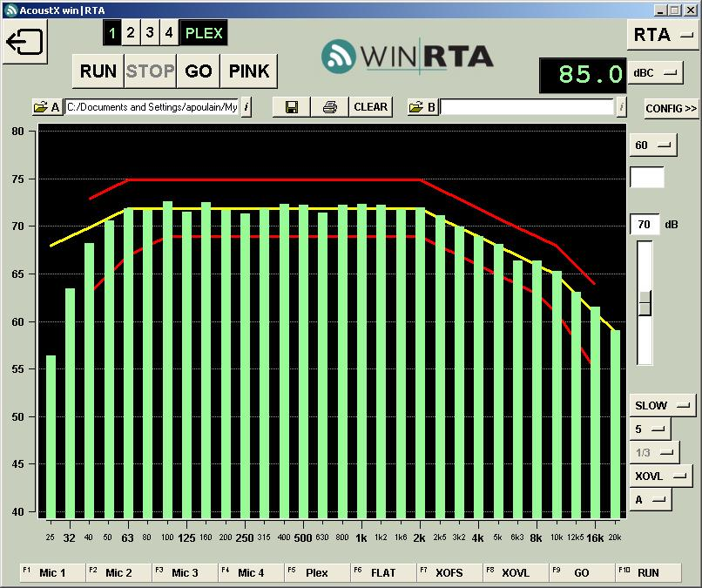The height and width of the screenshot is (588, 702).
Task: Click the 1k frequency axis label
Action: click(x=361, y=537)
